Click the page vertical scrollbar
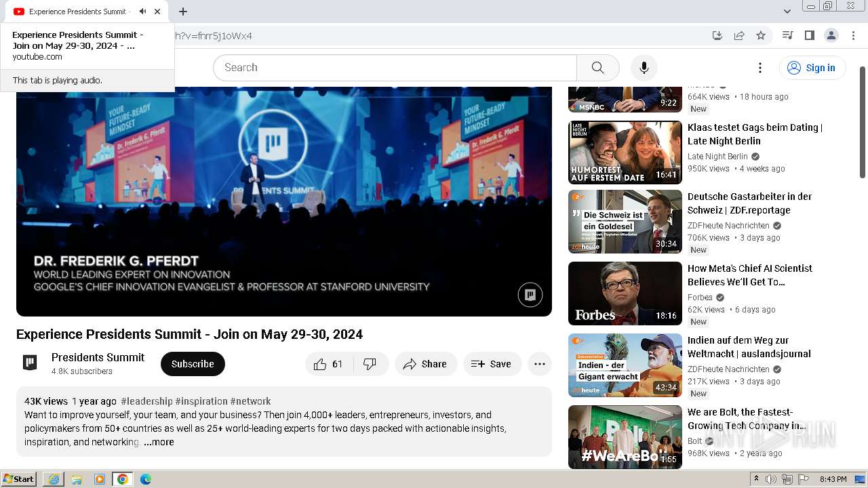The width and height of the screenshot is (868, 488). pos(863,122)
